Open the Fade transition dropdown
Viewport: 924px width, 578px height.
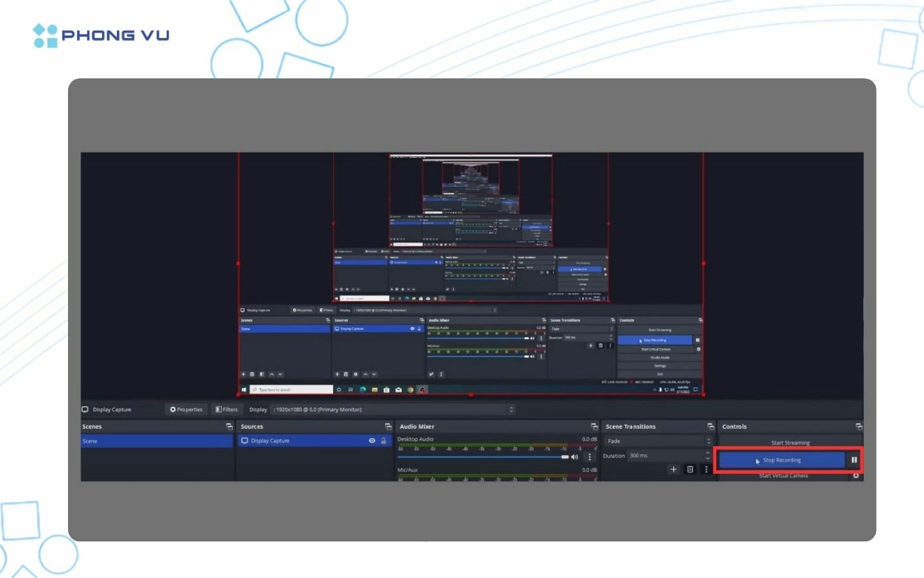click(x=658, y=441)
